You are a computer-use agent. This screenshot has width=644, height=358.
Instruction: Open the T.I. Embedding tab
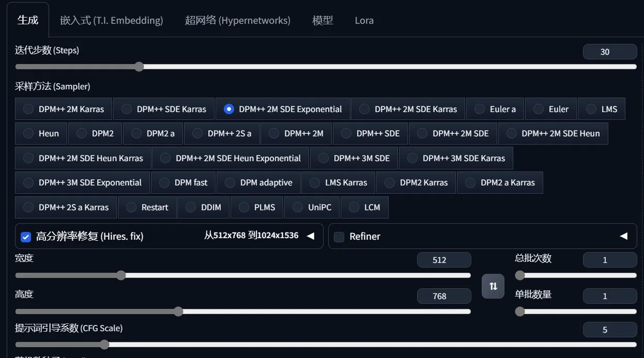pyautogui.click(x=111, y=21)
